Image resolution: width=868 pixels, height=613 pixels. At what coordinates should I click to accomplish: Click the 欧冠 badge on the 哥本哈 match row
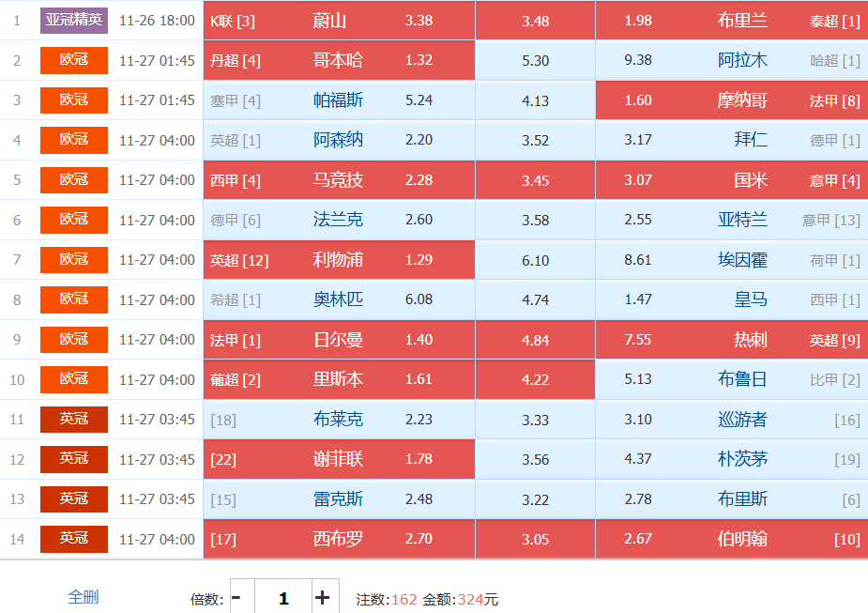74,60
